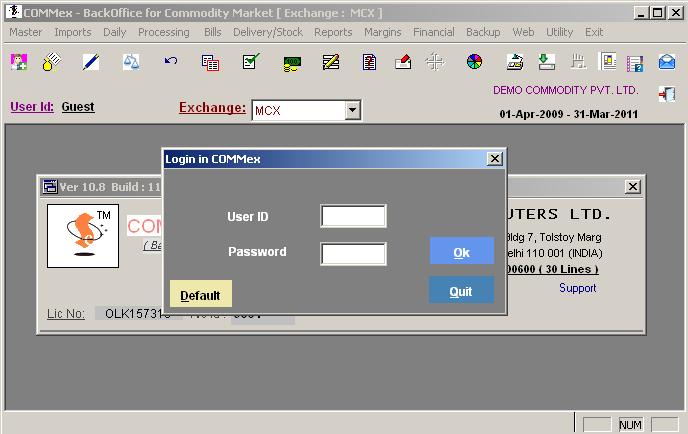Click the yellow Default button
688x434 pixels.
coord(201,295)
